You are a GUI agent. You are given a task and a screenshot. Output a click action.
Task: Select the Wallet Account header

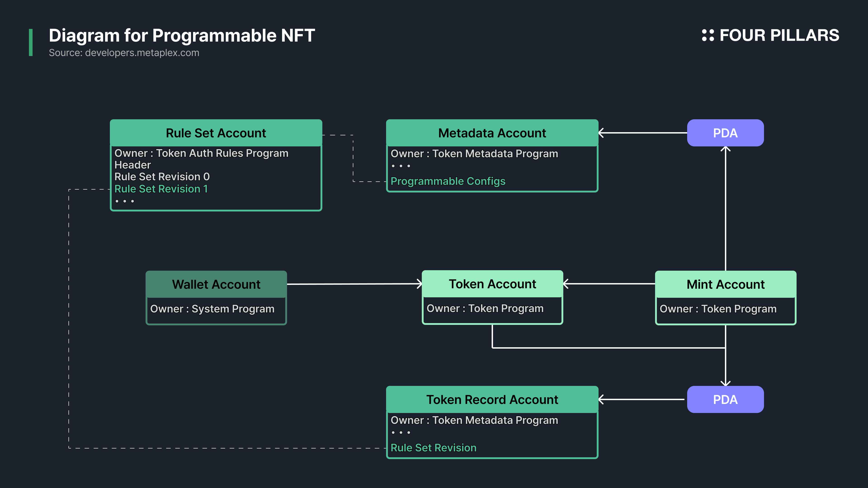(x=216, y=284)
